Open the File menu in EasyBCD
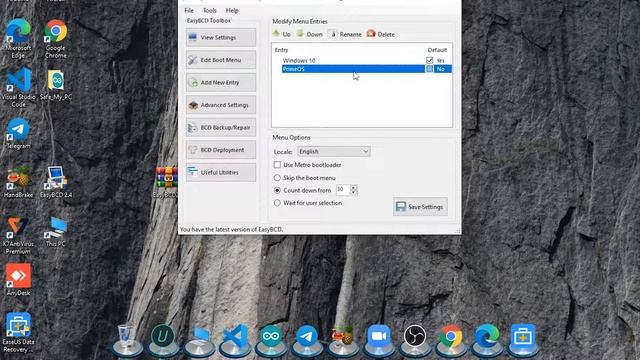 pyautogui.click(x=189, y=11)
